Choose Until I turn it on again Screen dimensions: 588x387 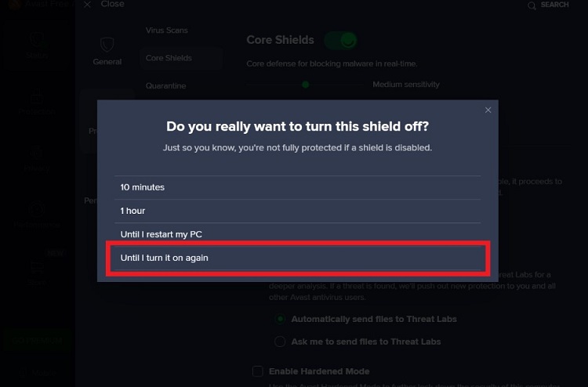[x=298, y=258]
